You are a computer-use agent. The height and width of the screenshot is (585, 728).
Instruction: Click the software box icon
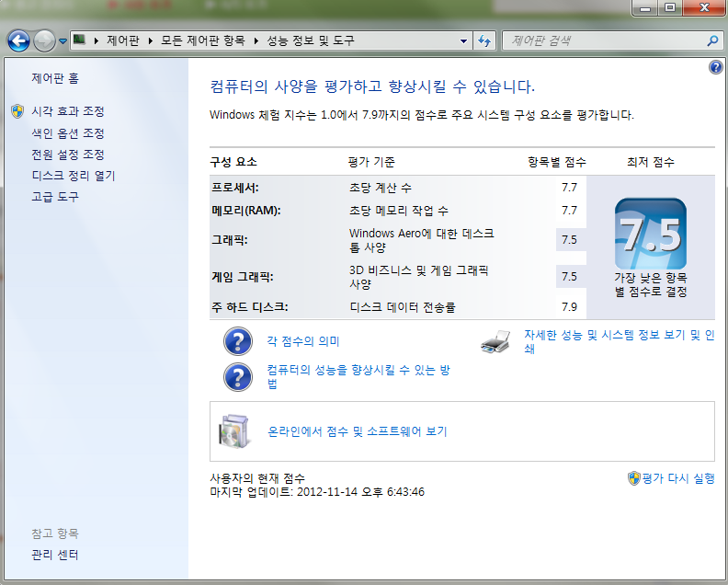coord(233,431)
